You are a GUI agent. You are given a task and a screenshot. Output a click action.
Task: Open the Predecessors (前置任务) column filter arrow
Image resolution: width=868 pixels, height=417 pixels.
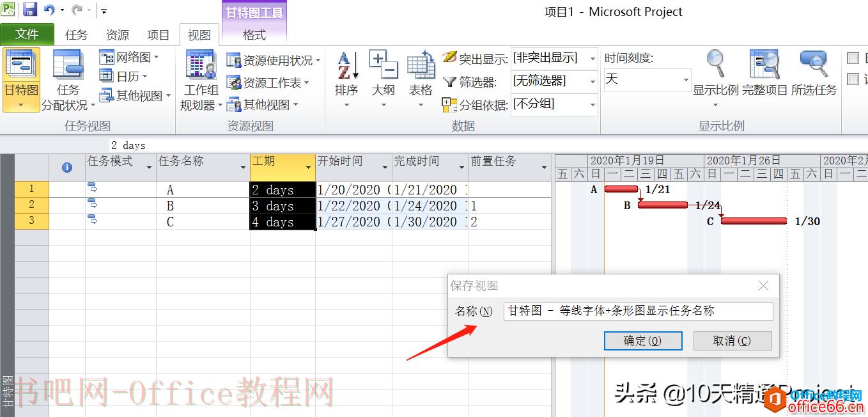[x=544, y=168]
